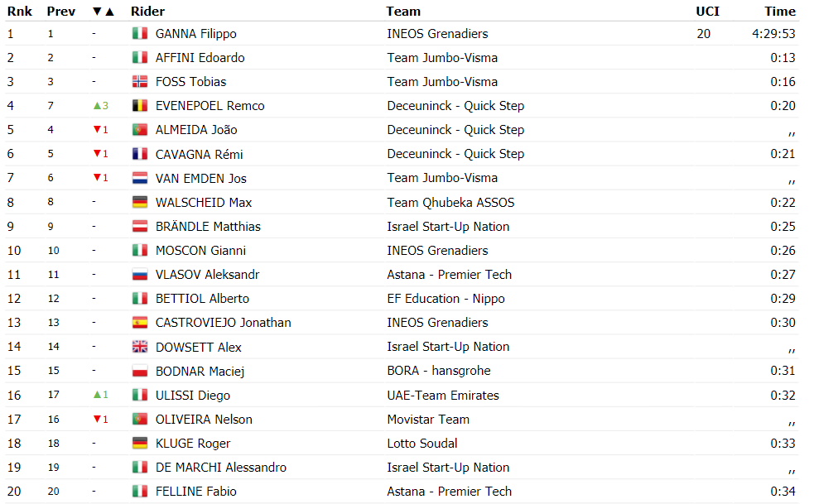Viewport: 814px width, 504px height.
Task: Click the up/down arrows column header
Action: point(104,12)
